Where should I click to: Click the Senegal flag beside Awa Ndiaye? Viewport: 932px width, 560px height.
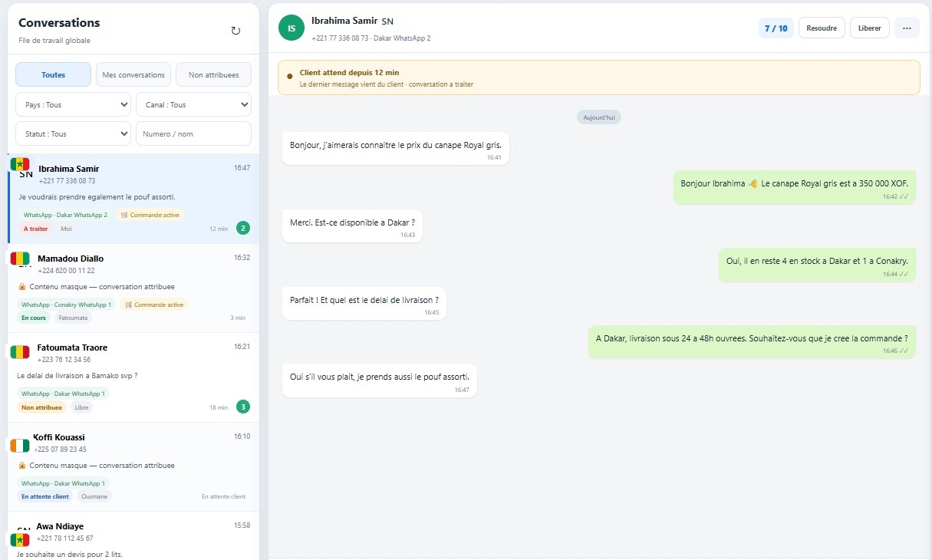tap(19, 540)
